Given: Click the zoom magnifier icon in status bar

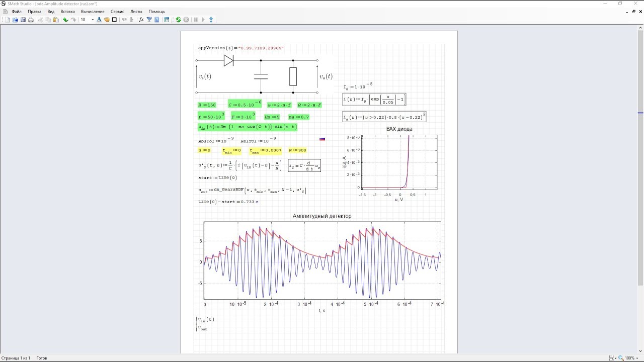Looking at the screenshot, I should 621,358.
